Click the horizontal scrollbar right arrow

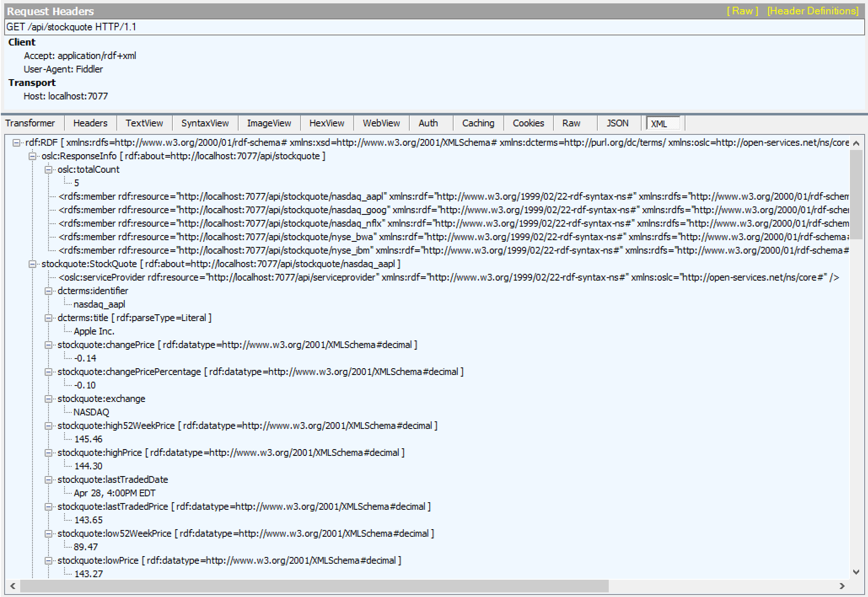(x=842, y=586)
